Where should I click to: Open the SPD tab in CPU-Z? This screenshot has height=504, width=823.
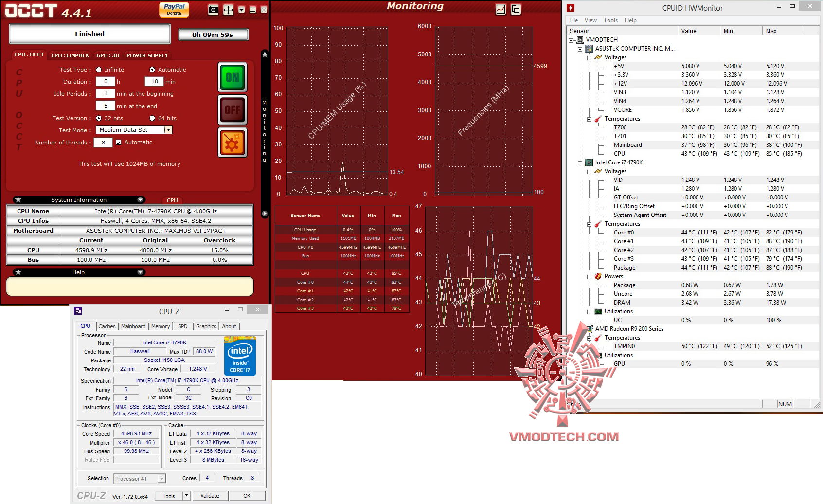click(183, 326)
